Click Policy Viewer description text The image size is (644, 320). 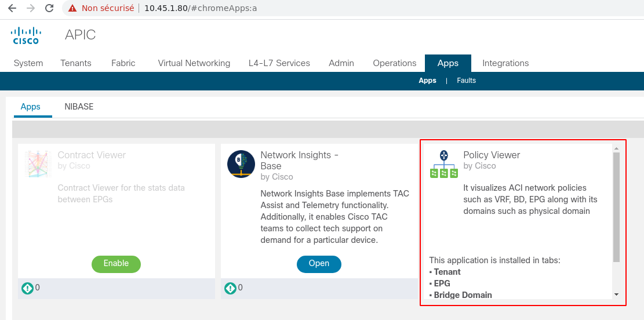pos(530,199)
